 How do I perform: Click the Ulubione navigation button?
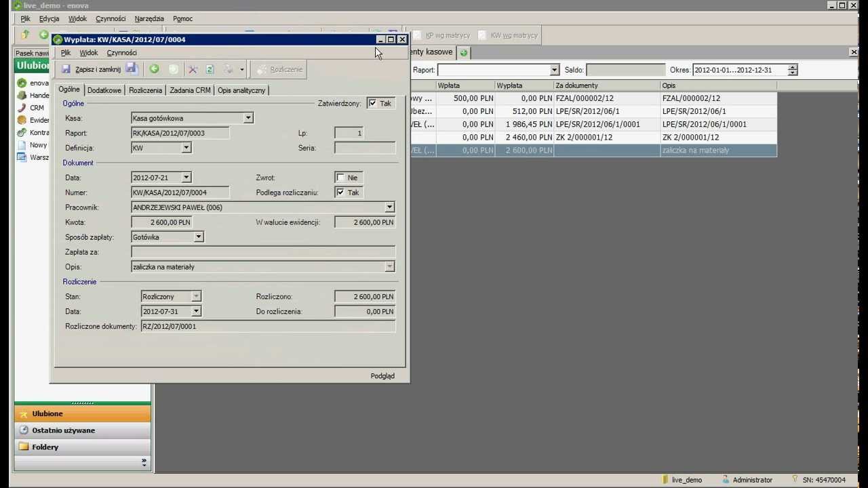point(83,413)
